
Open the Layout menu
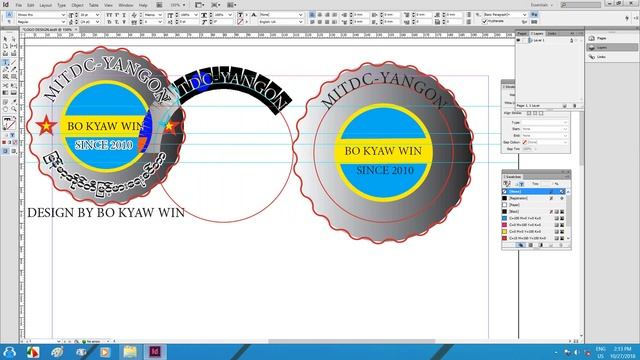46,5
